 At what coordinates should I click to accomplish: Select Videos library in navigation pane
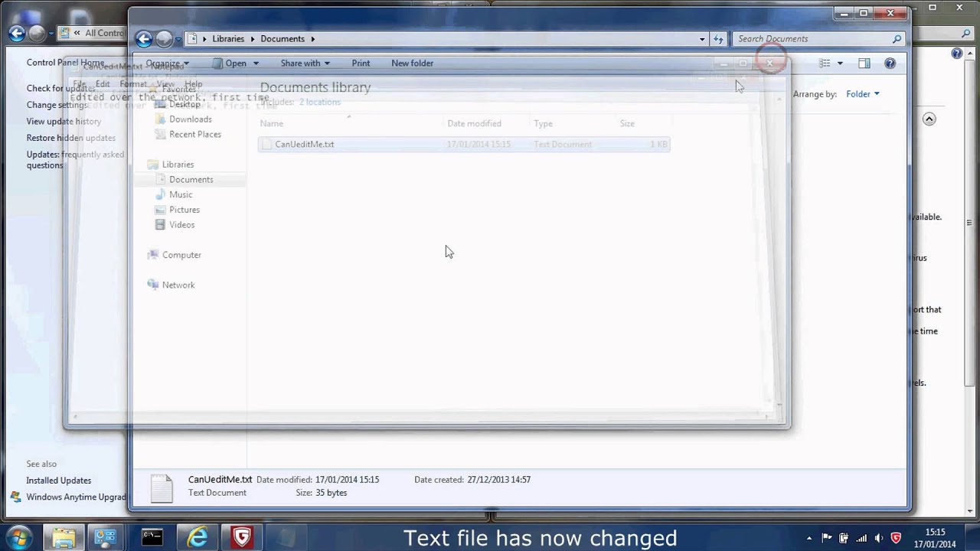[181, 225]
